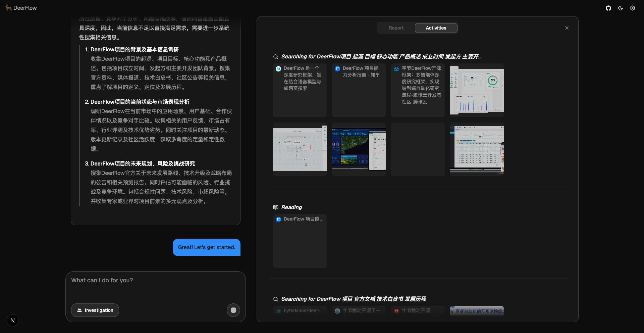Open the GitHub repository icon
644x333 pixels.
608,8
